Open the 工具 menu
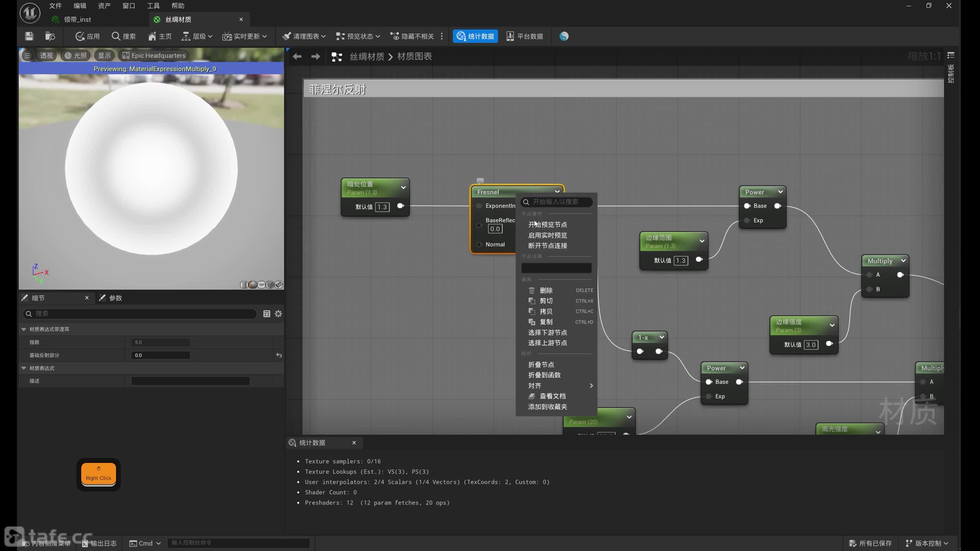This screenshot has width=980, height=551. 153,6
